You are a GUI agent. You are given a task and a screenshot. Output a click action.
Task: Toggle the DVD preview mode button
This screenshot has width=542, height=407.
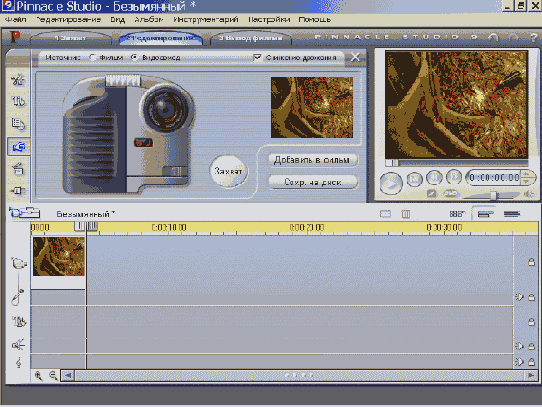pyautogui.click(x=450, y=194)
